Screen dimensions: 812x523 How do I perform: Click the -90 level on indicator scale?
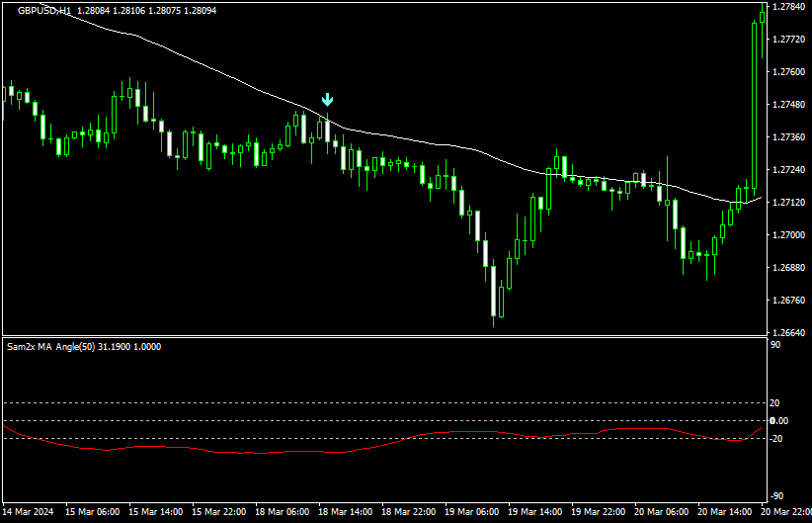(x=777, y=496)
